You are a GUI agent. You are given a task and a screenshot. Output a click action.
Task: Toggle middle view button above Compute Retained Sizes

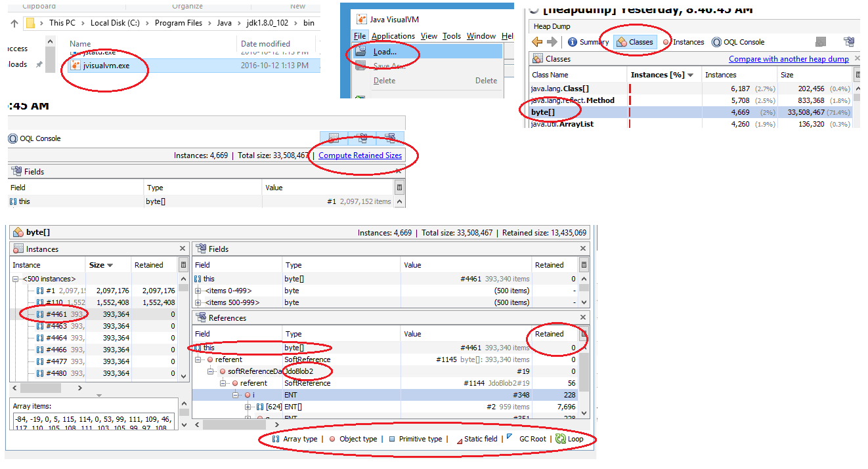[x=362, y=138]
